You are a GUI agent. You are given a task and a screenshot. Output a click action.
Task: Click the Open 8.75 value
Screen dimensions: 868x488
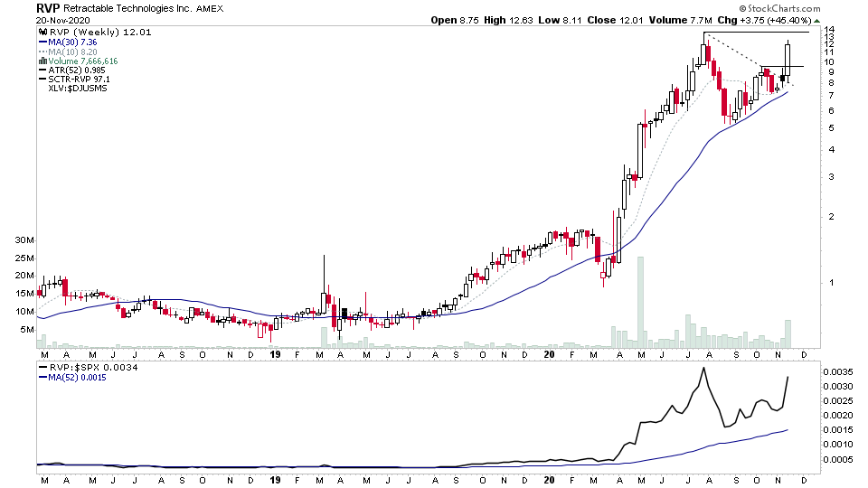(455, 21)
